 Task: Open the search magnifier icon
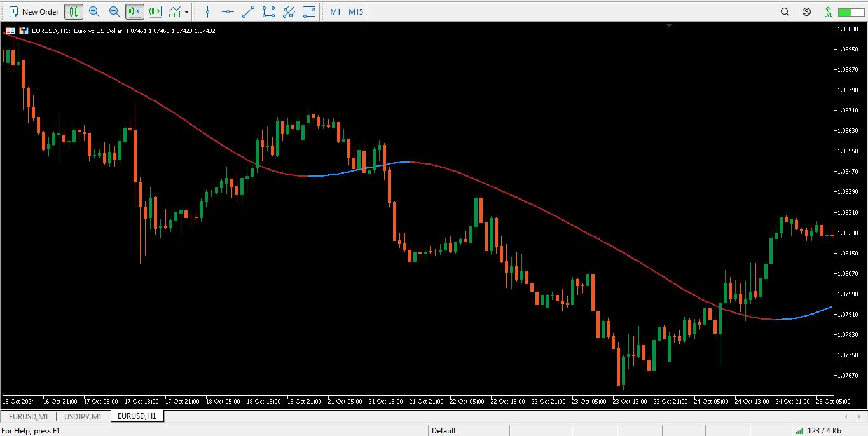(x=785, y=11)
